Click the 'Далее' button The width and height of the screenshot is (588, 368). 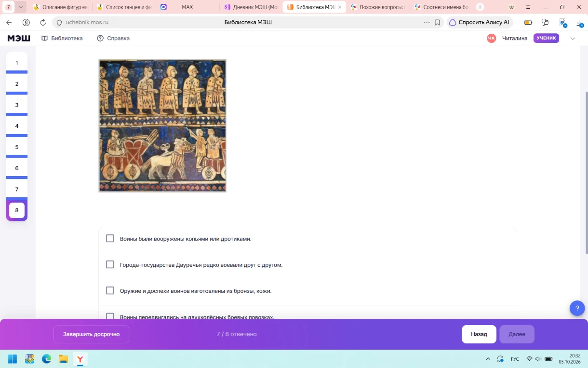[x=517, y=334]
